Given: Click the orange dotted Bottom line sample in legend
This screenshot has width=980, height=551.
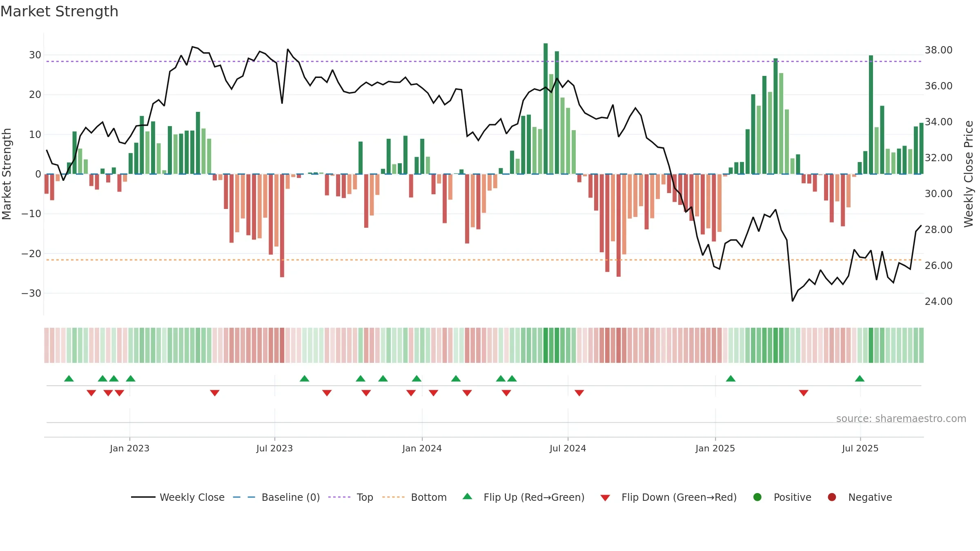Looking at the screenshot, I should pos(393,497).
